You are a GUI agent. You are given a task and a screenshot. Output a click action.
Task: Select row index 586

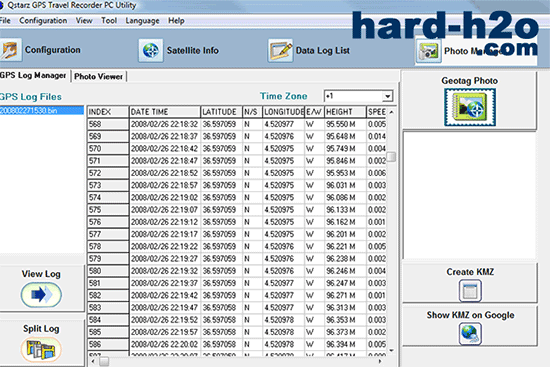(108, 344)
